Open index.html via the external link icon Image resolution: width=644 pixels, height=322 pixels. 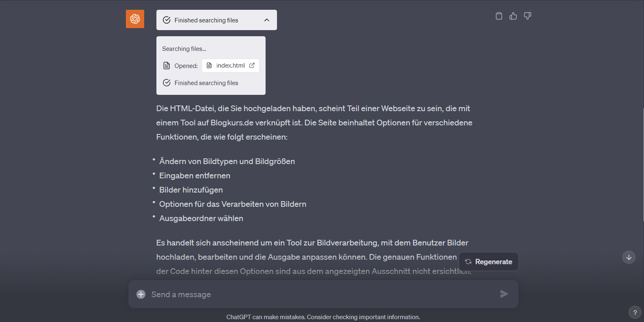tap(252, 66)
